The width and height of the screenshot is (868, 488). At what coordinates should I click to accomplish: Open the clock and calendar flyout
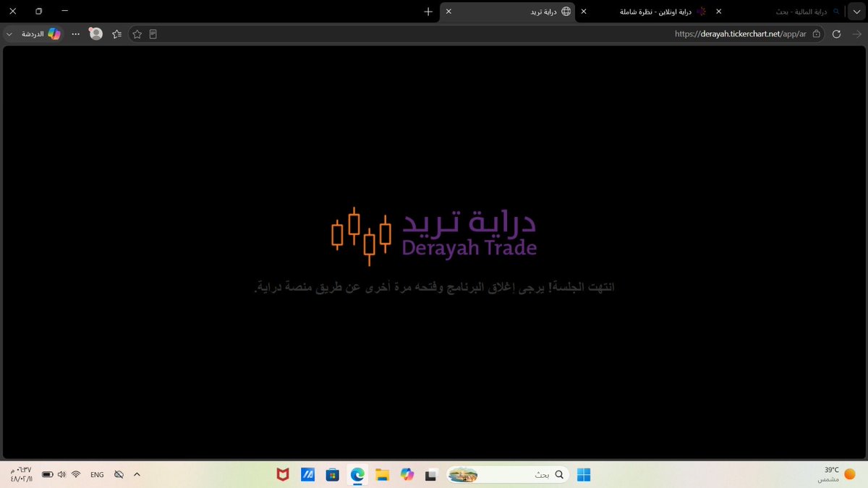click(x=21, y=474)
